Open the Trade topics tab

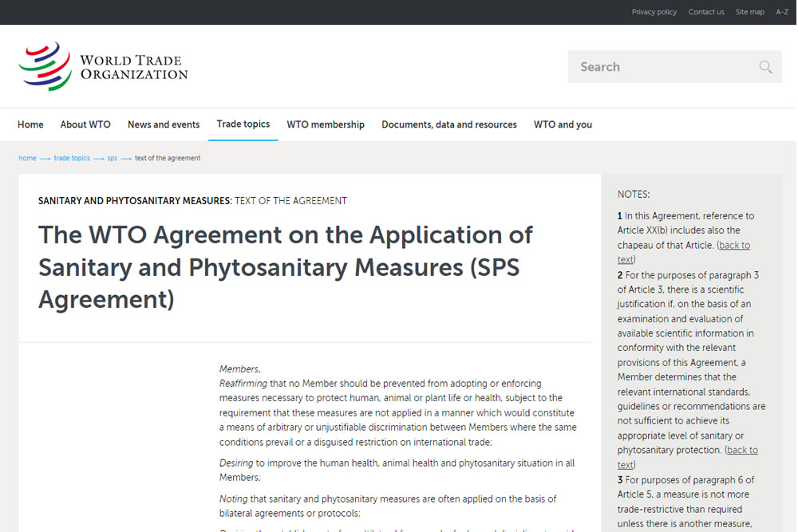(243, 124)
